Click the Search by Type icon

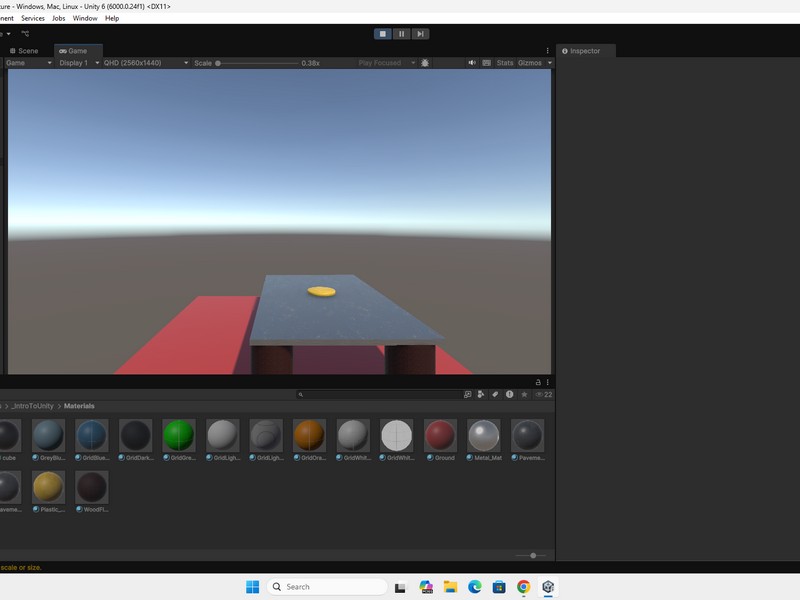[x=482, y=395]
